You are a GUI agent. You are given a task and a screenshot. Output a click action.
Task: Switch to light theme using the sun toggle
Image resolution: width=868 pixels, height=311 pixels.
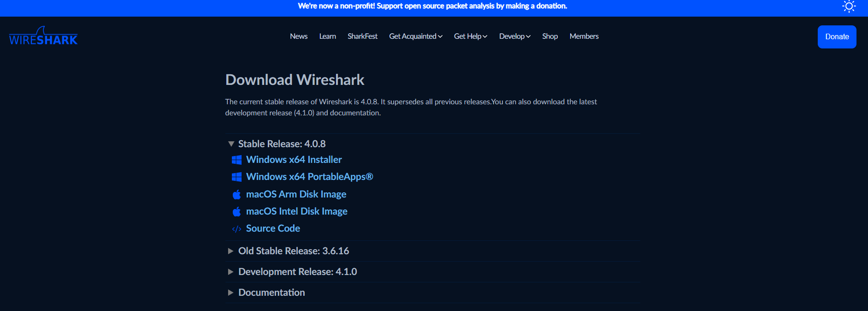pyautogui.click(x=849, y=6)
